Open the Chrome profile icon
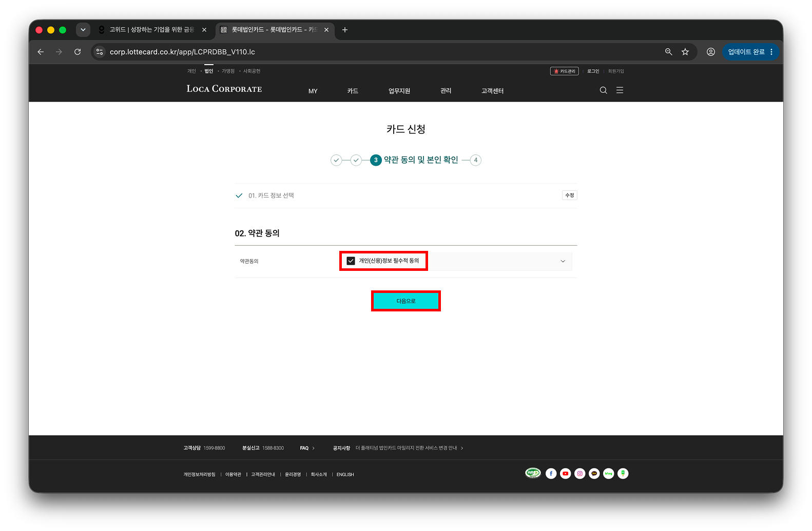Screen dimensions: 812x531 (x=711, y=52)
